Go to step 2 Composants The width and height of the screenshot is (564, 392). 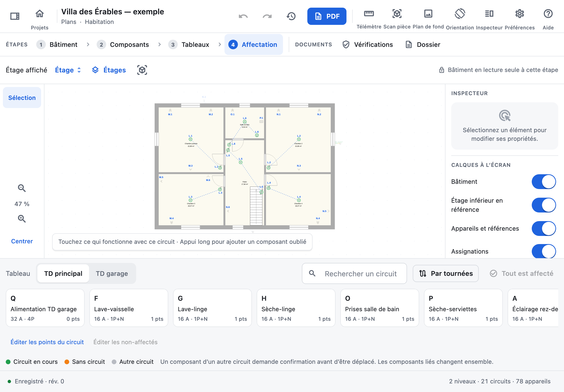point(123,45)
